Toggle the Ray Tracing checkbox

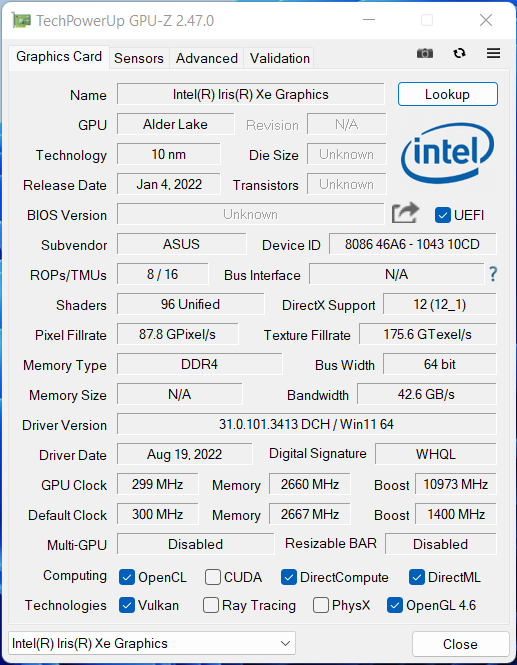(x=211, y=605)
